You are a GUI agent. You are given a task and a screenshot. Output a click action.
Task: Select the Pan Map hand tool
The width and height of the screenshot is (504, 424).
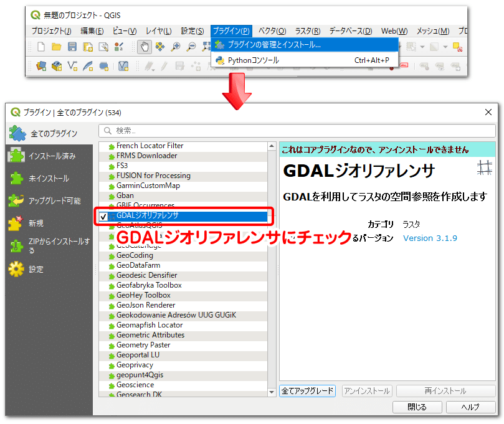point(145,47)
